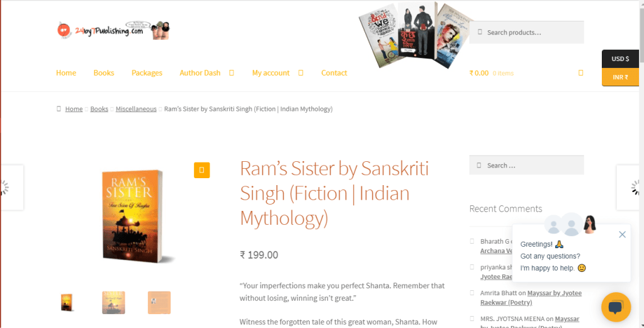Image resolution: width=644 pixels, height=328 pixels.
Task: Click the Search products input field
Action: click(x=526, y=32)
